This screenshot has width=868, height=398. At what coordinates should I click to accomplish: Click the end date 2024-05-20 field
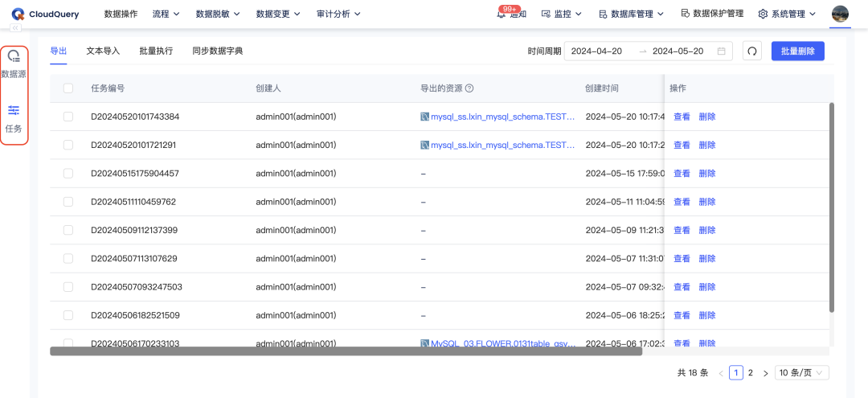pos(678,51)
